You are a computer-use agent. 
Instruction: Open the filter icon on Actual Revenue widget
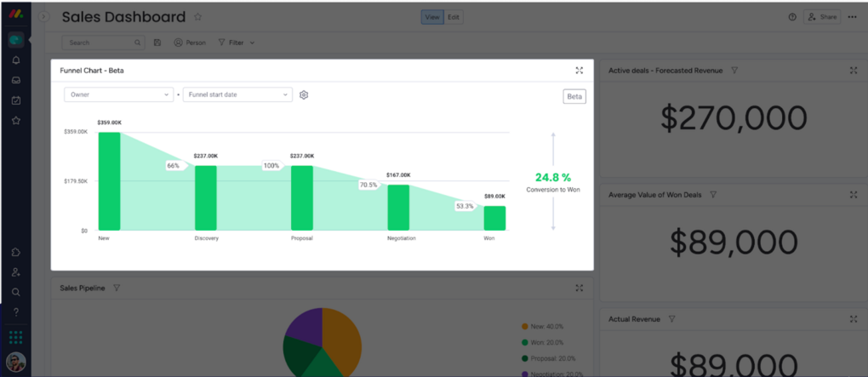click(671, 319)
